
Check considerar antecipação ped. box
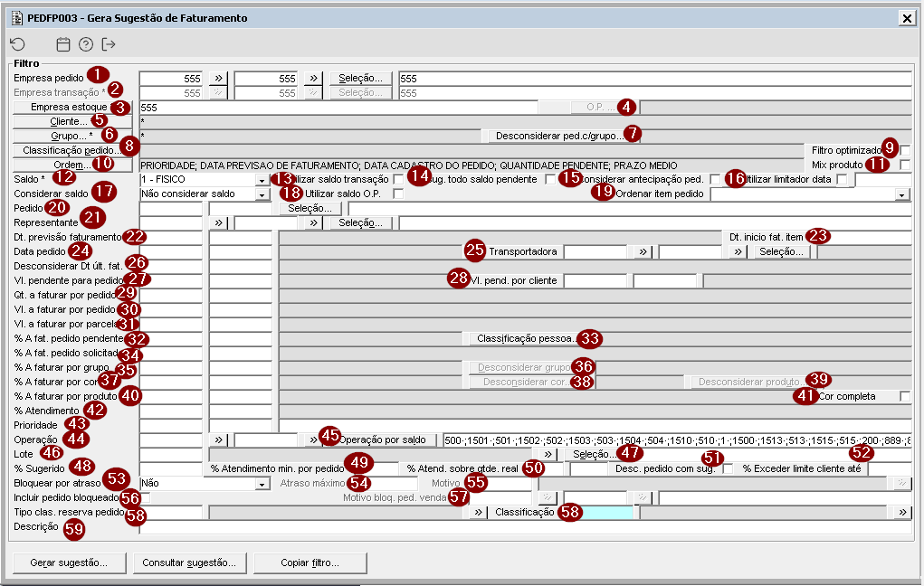(x=715, y=179)
